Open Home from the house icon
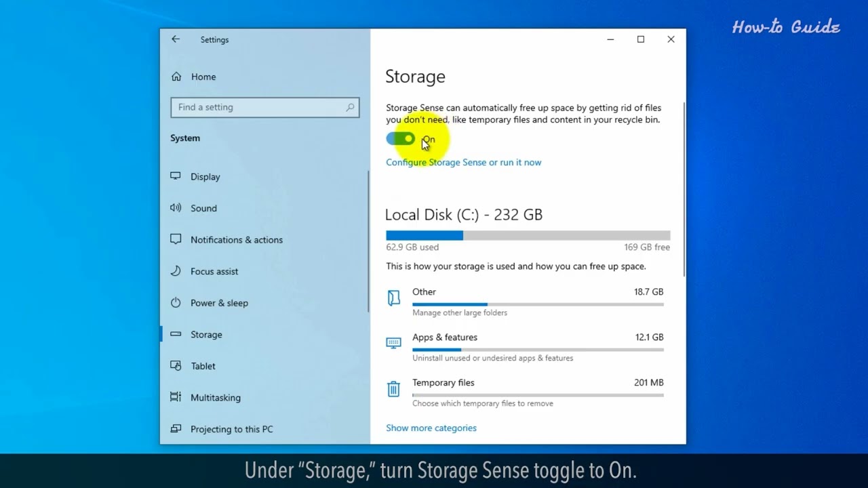Image resolution: width=868 pixels, height=488 pixels. (x=176, y=77)
